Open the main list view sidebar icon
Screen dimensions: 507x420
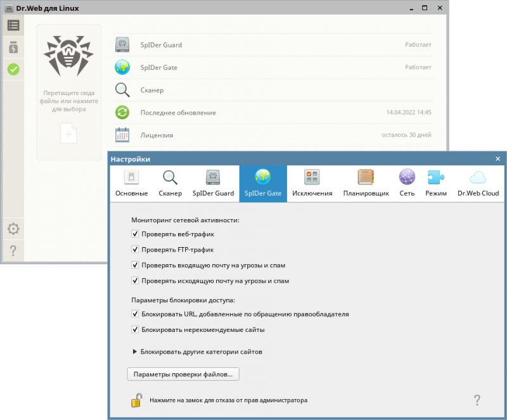13,25
